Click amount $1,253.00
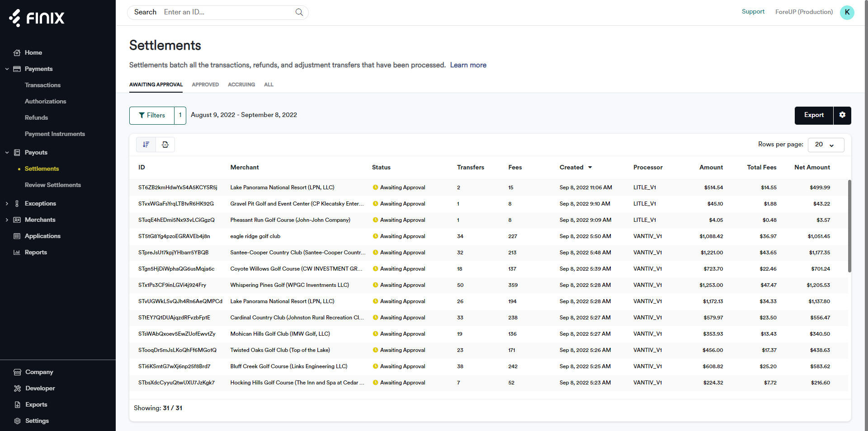Screen dimensions: 868x431 (x=711, y=285)
